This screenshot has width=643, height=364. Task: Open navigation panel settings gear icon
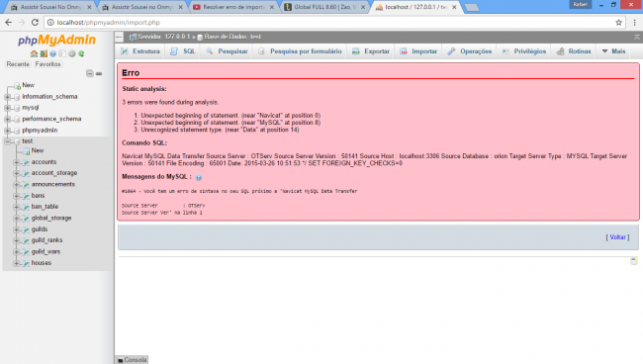click(x=72, y=53)
